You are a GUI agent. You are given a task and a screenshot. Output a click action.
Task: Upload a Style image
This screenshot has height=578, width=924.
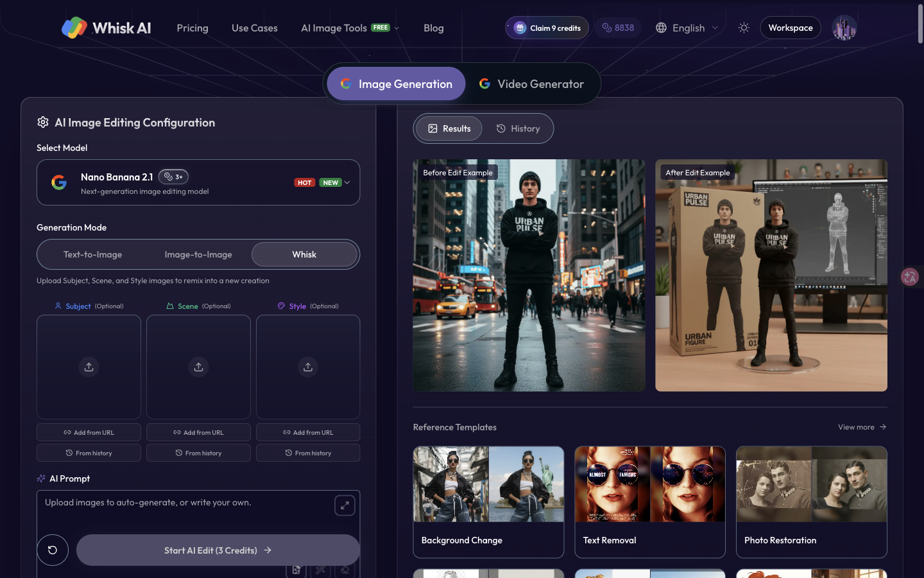pyautogui.click(x=308, y=367)
